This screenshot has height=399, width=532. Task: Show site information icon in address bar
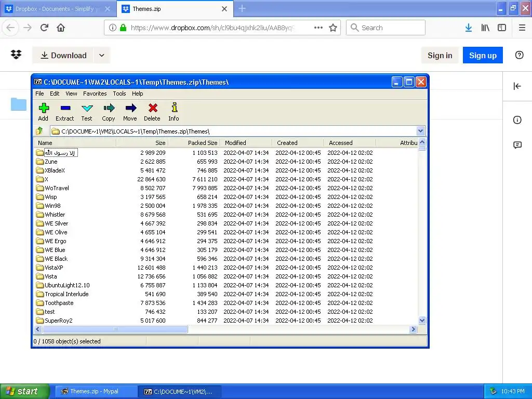113,28
